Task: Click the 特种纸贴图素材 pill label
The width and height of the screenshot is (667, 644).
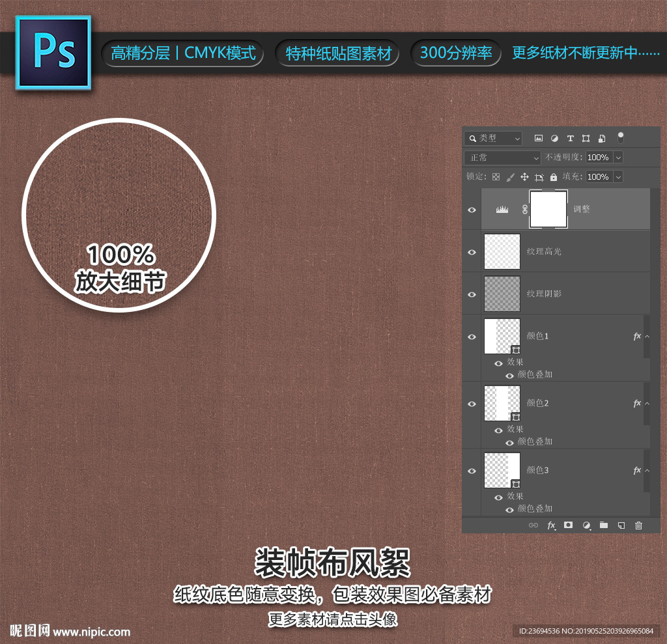Action: point(338,53)
